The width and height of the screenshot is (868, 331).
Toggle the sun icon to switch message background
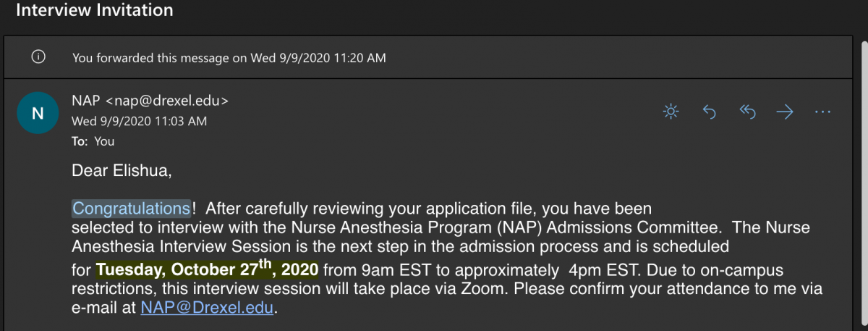(x=671, y=112)
